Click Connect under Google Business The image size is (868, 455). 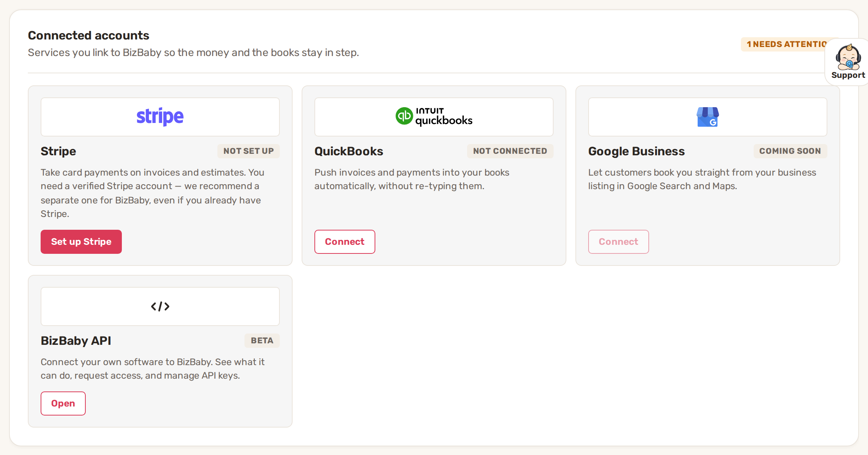(619, 242)
